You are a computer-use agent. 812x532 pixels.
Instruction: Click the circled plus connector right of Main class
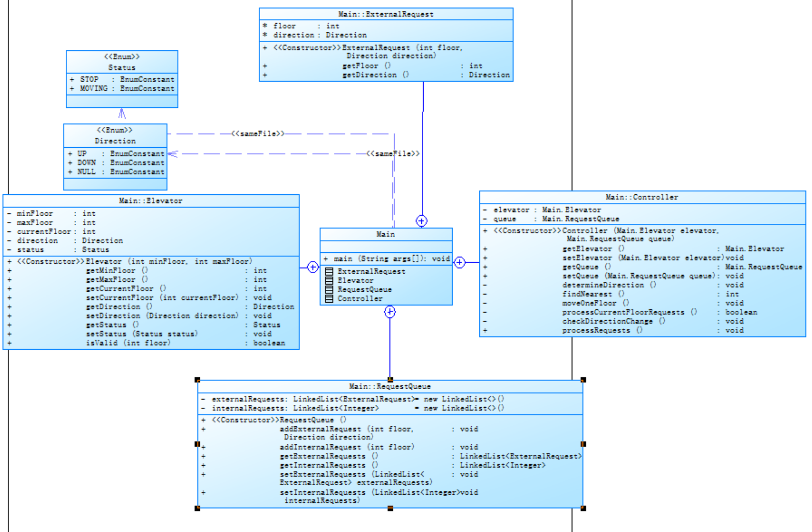point(460,263)
